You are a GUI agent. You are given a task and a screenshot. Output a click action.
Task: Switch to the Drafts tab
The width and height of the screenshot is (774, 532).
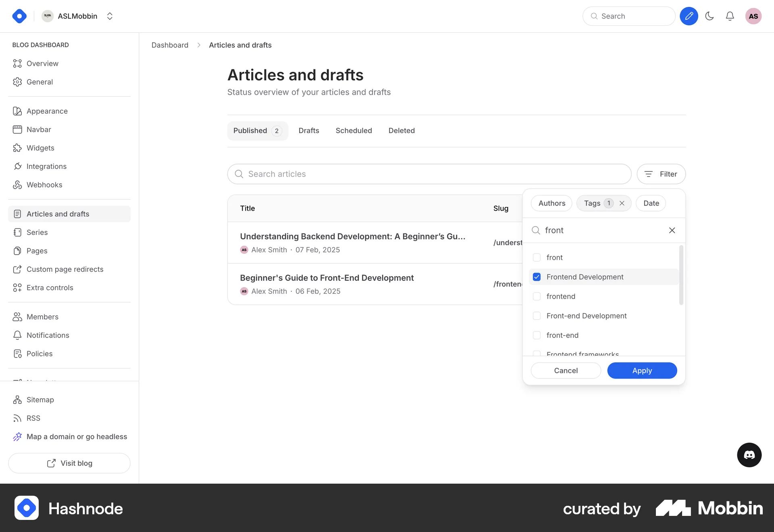309,130
